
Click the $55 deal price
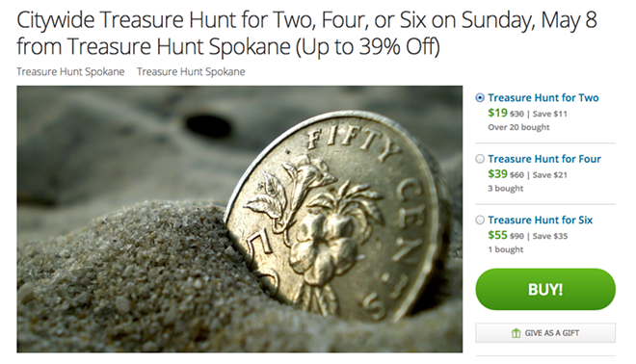pos(497,235)
